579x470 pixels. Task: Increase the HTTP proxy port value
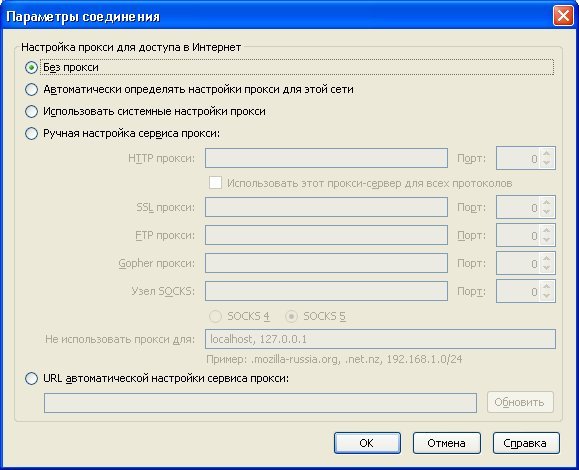point(547,154)
